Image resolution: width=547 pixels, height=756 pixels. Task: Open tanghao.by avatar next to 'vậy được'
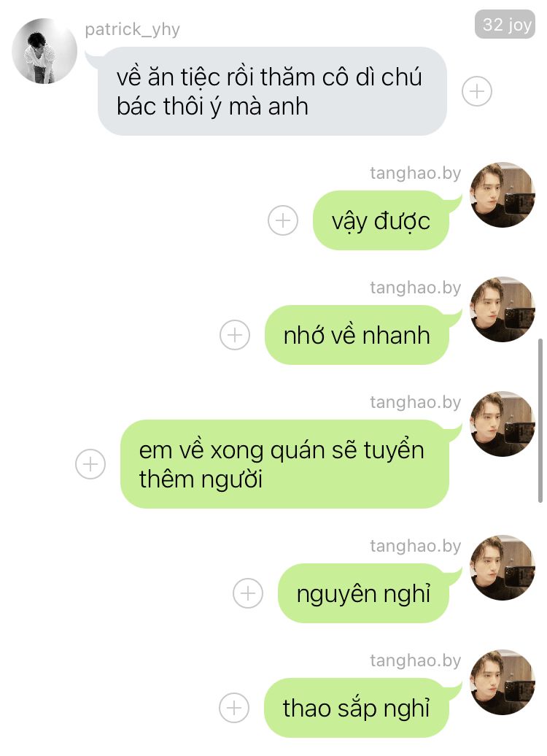[x=503, y=195]
